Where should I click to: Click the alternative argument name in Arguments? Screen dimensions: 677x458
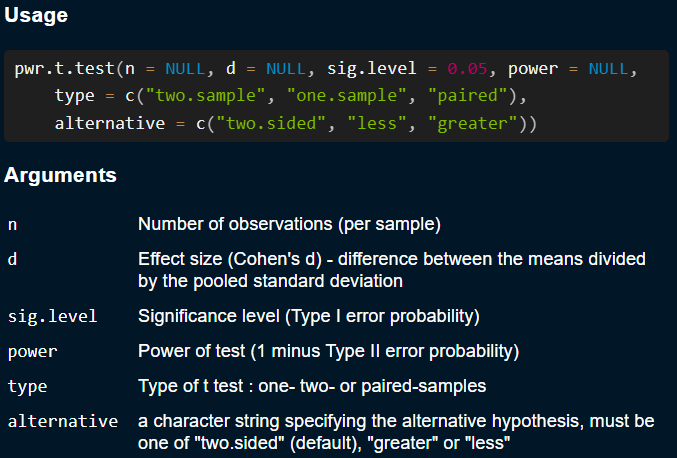(x=62, y=421)
